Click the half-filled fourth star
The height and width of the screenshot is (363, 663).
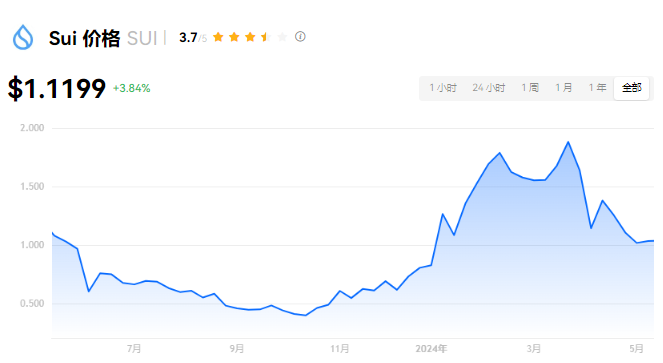click(266, 37)
